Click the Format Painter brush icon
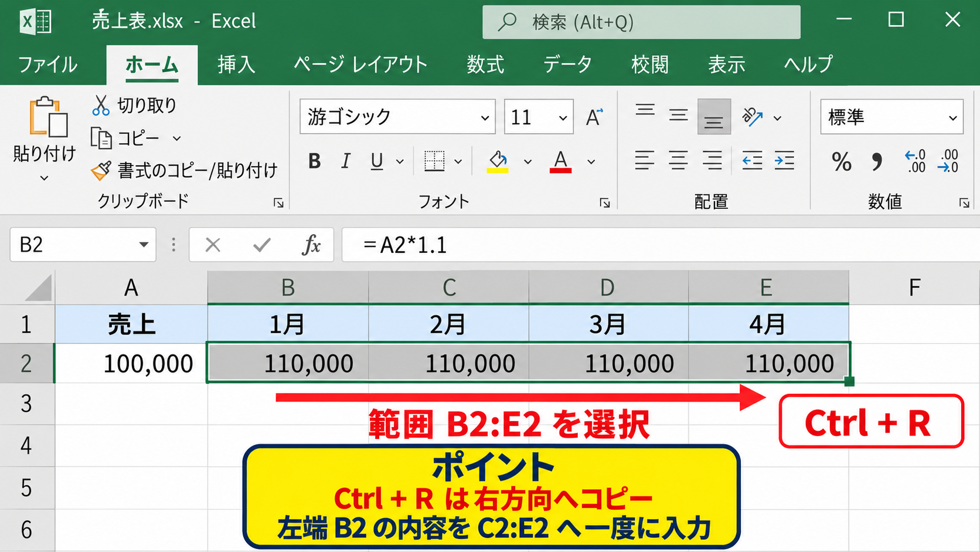Viewport: 980px width, 552px height. click(101, 171)
